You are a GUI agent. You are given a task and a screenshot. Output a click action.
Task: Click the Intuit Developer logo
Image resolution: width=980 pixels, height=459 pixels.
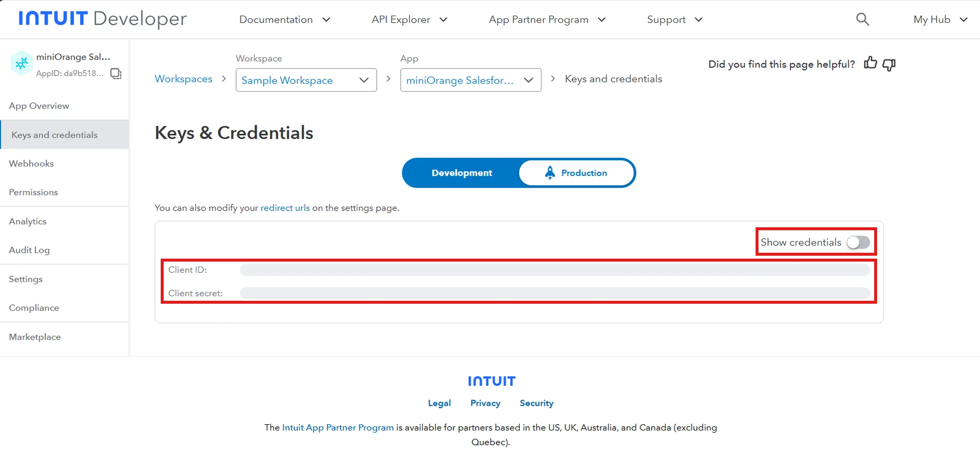(100, 19)
